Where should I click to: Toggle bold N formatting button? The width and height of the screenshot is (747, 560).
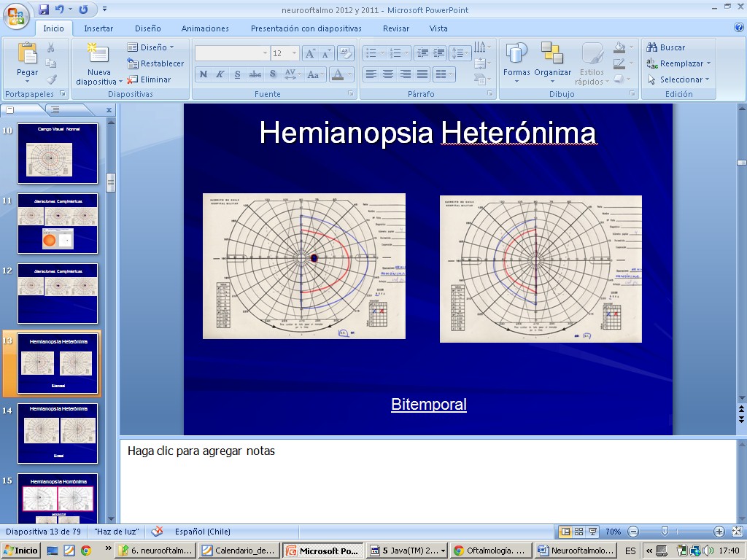203,74
